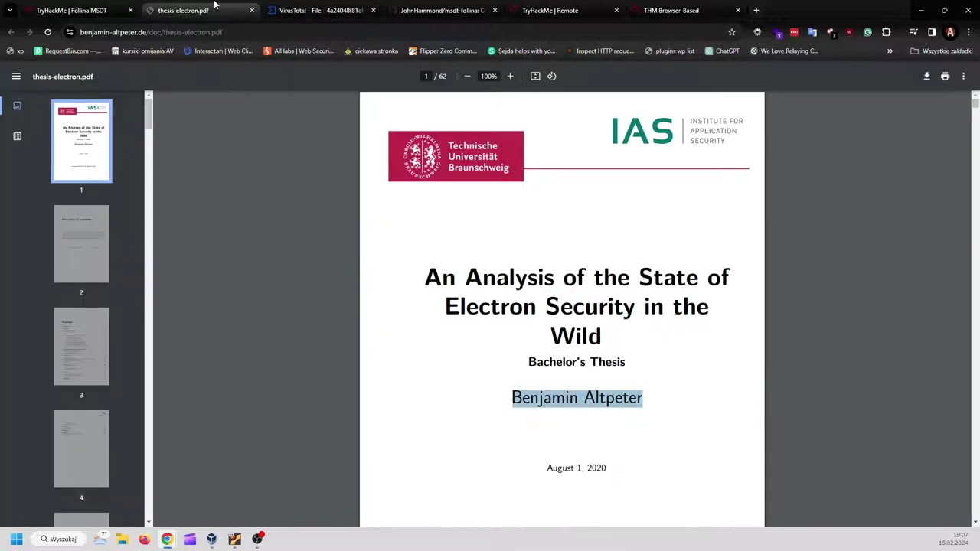The image size is (980, 551).
Task: Open the Chrome profile avatar
Action: click(x=950, y=32)
